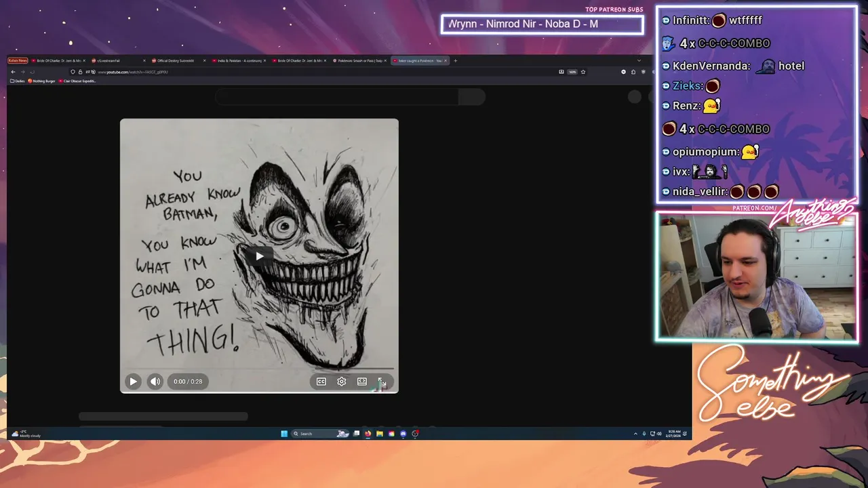Bookmark the page with the star icon
868x488 pixels.
click(583, 72)
